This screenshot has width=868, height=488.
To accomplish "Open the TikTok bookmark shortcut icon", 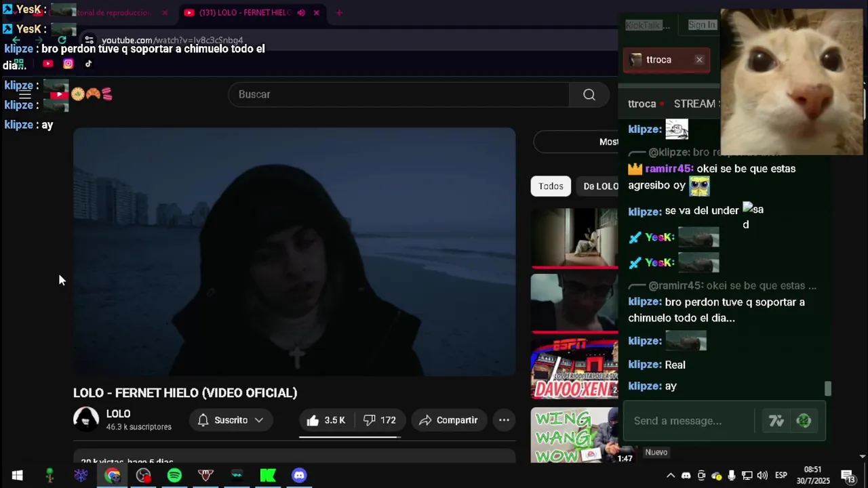I will click(x=88, y=64).
